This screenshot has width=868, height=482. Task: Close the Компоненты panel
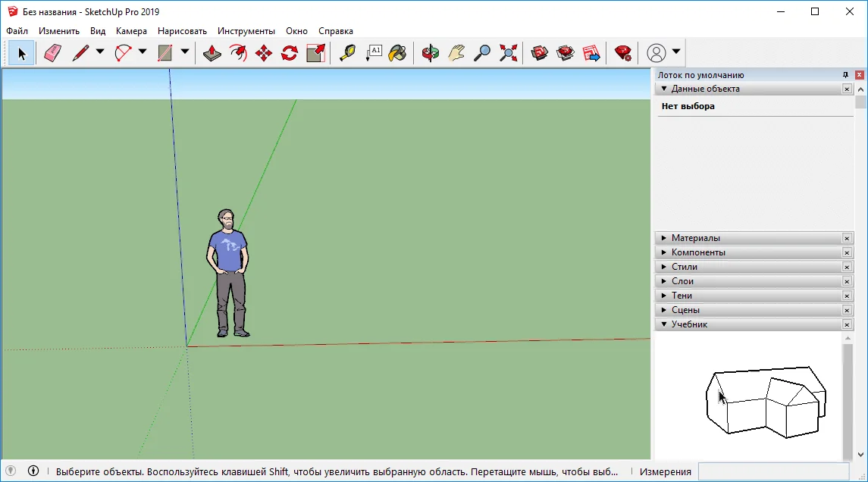847,252
